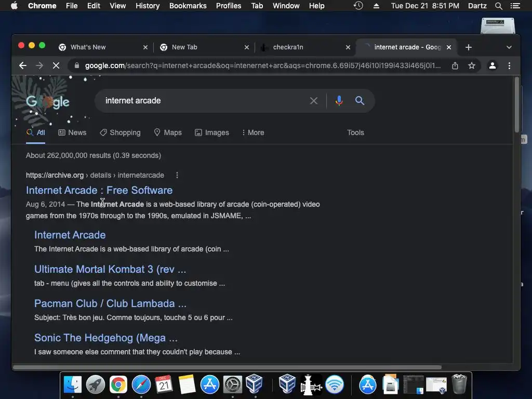
Task: Open Calendar from the Dock
Action: pyautogui.click(x=164, y=385)
